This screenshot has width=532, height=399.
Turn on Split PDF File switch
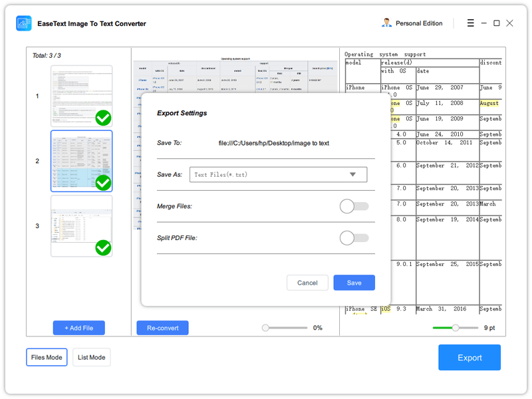tap(354, 237)
